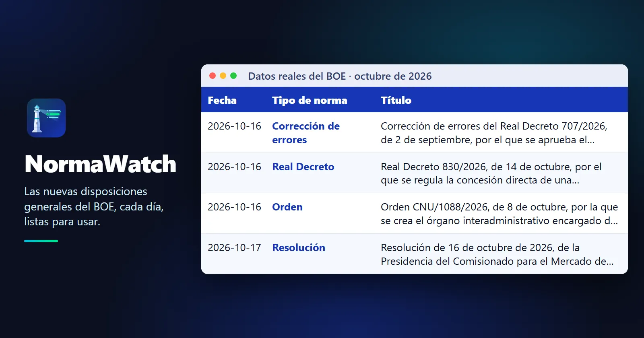Select the date cell for Corrección de errores row
This screenshot has height=338, width=644.
[x=234, y=126]
